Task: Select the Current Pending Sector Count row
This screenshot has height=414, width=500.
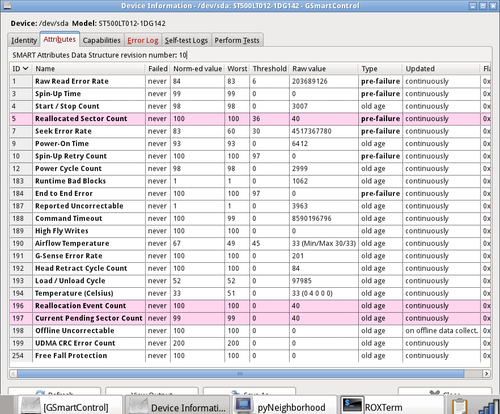Action: [250, 318]
